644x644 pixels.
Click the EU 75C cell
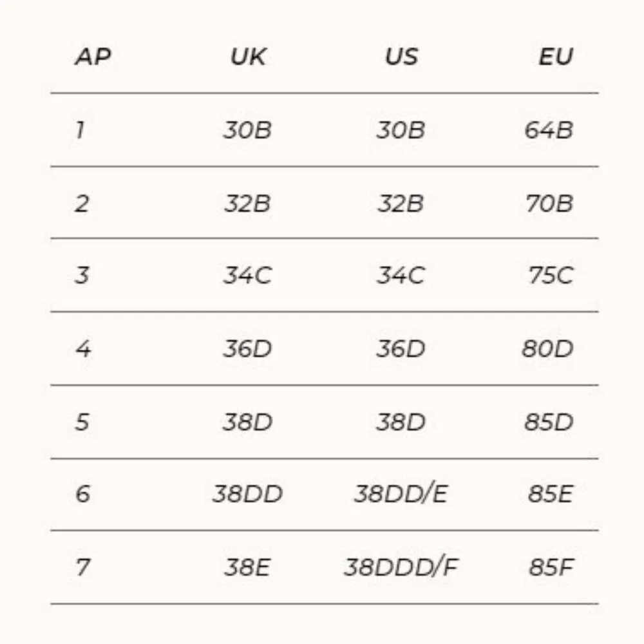551,276
